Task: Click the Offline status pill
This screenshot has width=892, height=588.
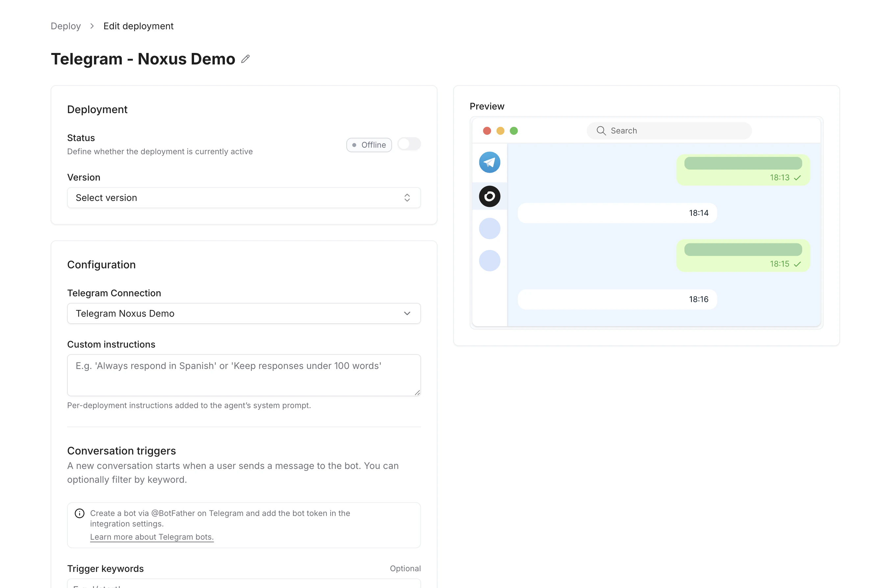Action: pyautogui.click(x=369, y=145)
